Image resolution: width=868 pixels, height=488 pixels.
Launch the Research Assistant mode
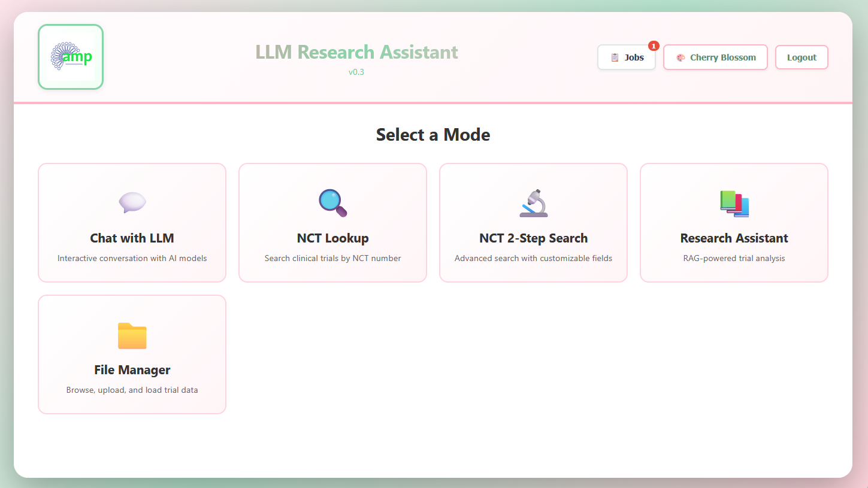pyautogui.click(x=733, y=223)
